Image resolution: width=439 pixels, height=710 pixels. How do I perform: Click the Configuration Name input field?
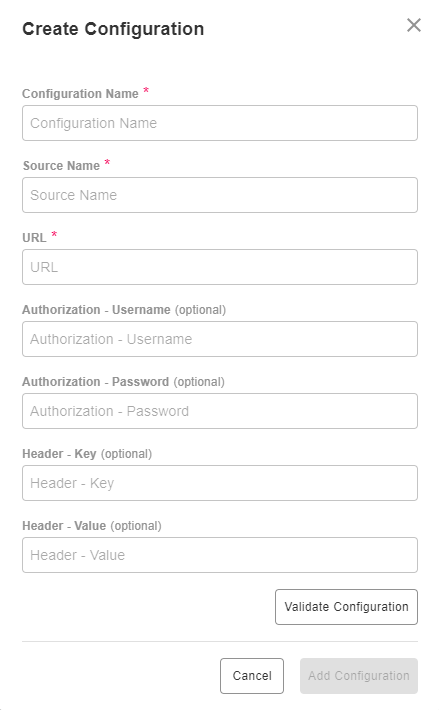(220, 123)
